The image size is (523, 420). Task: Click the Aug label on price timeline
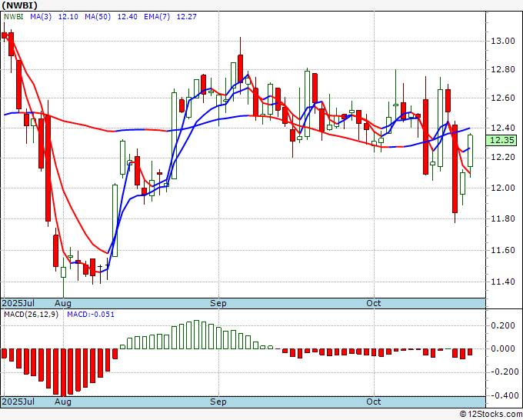[x=63, y=303]
